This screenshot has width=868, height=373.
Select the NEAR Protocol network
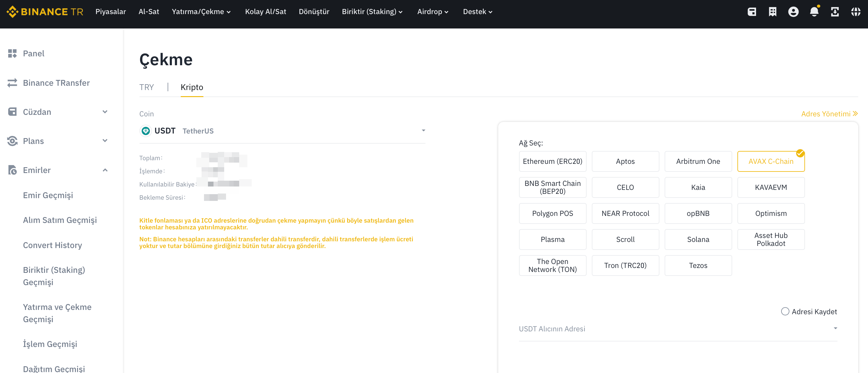pos(625,213)
